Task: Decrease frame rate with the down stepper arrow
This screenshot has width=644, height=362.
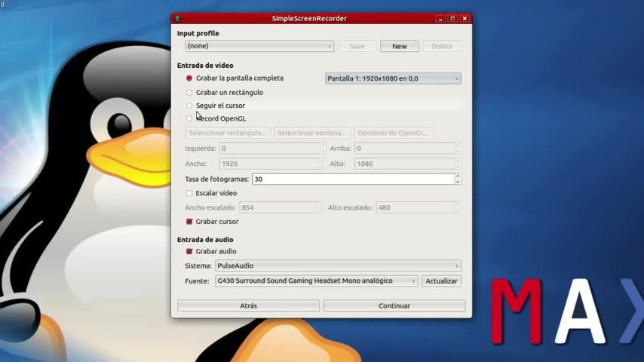Action: click(458, 182)
